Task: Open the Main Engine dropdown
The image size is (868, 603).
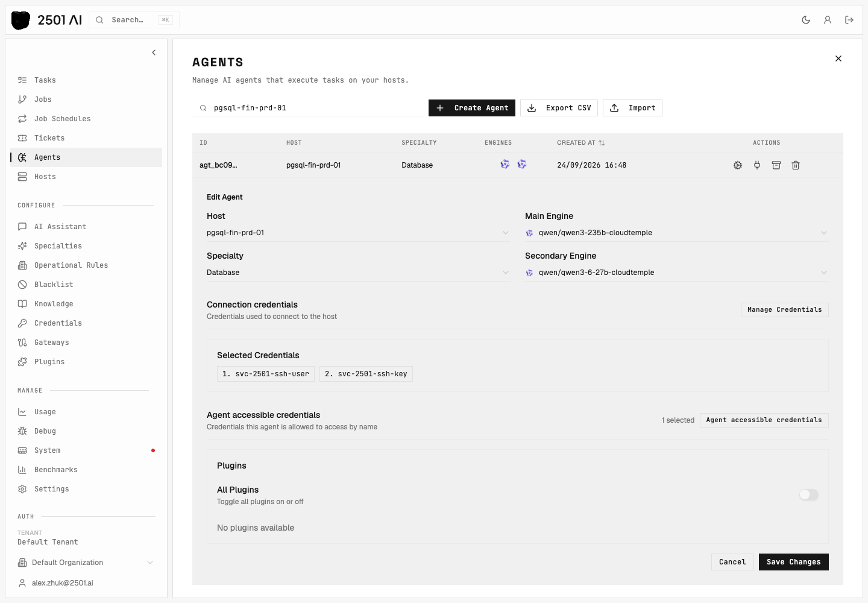Action: (x=677, y=233)
